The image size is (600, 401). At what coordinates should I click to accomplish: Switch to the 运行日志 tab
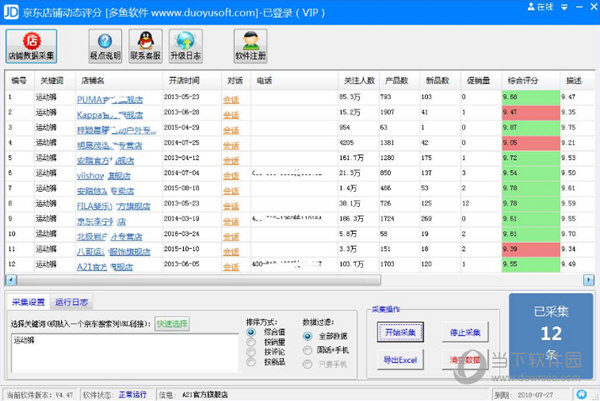[x=72, y=301]
